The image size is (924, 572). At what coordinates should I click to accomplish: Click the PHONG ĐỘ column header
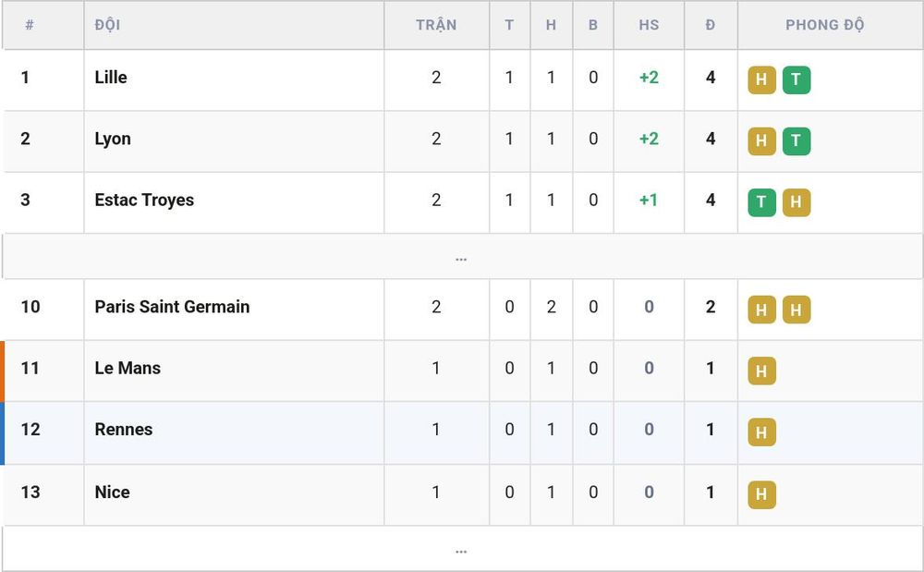click(824, 25)
